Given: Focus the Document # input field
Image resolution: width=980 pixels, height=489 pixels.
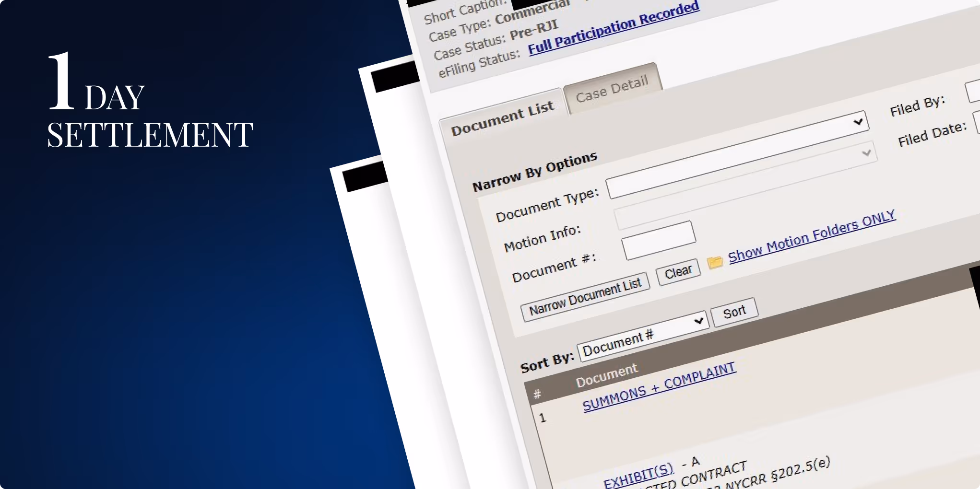Looking at the screenshot, I should pyautogui.click(x=659, y=240).
